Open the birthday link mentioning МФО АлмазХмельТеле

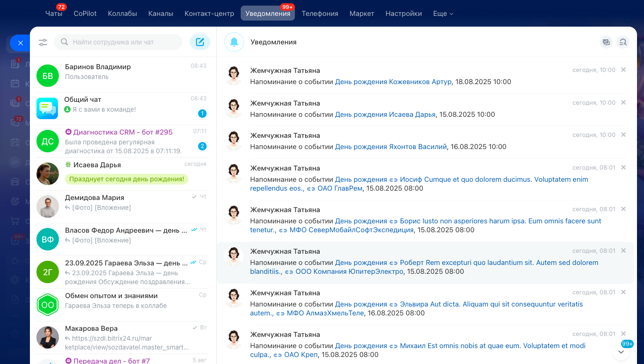click(416, 309)
